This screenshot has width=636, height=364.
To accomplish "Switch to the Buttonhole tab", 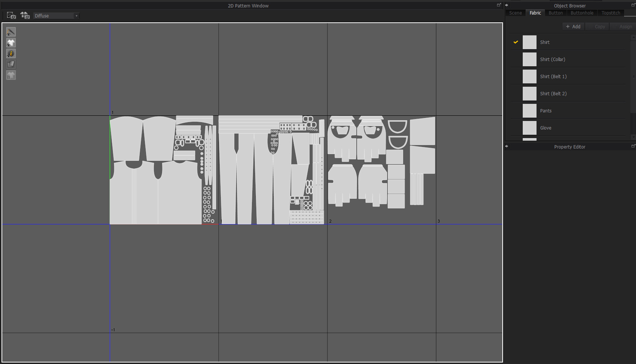I will tap(582, 13).
